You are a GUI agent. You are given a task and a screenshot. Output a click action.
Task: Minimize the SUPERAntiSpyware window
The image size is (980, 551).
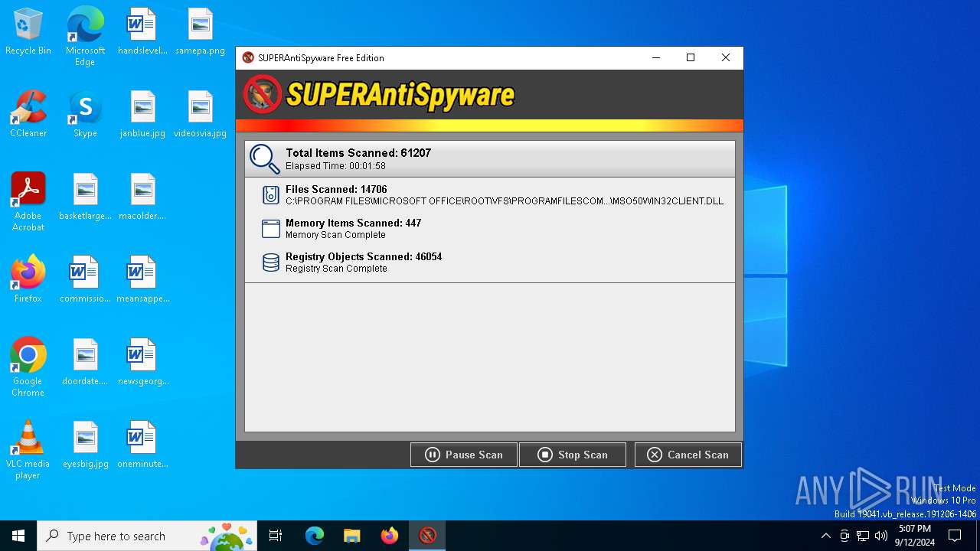tap(656, 57)
